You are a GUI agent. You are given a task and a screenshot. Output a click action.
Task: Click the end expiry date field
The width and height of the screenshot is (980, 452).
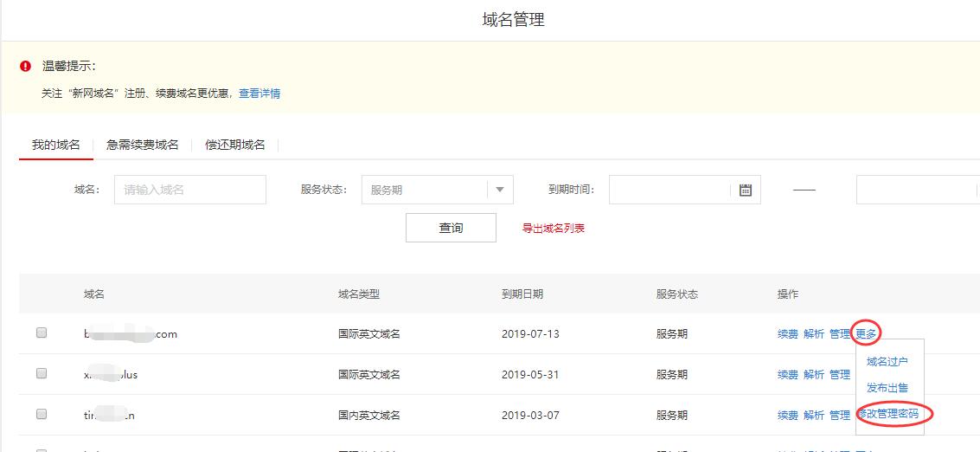[x=918, y=190]
